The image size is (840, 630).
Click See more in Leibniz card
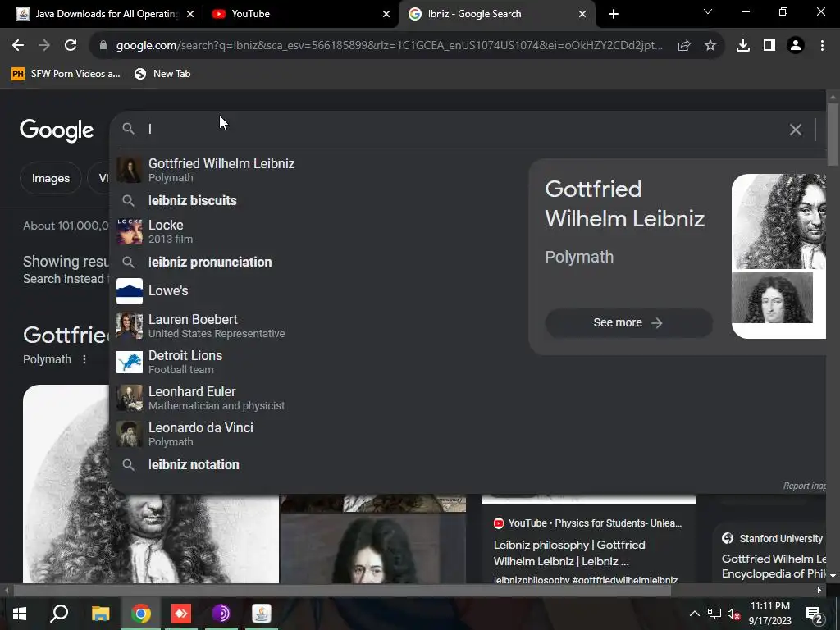tap(628, 322)
